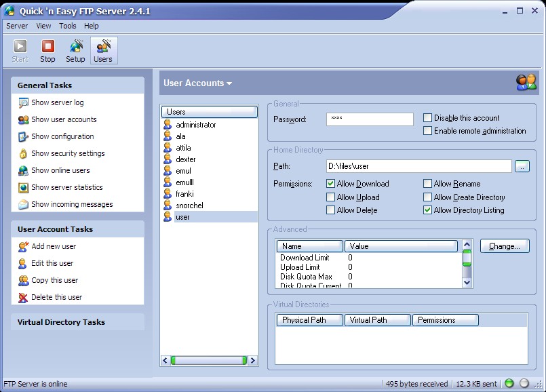Check Allow Upload permission
Viewport: 546px width, 392px height.
pyautogui.click(x=330, y=197)
